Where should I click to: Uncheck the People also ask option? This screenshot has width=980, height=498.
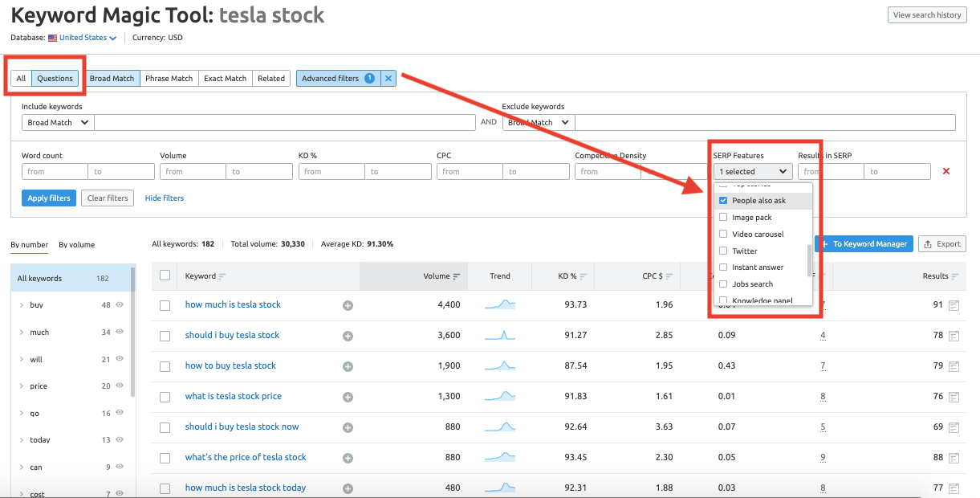(x=724, y=201)
